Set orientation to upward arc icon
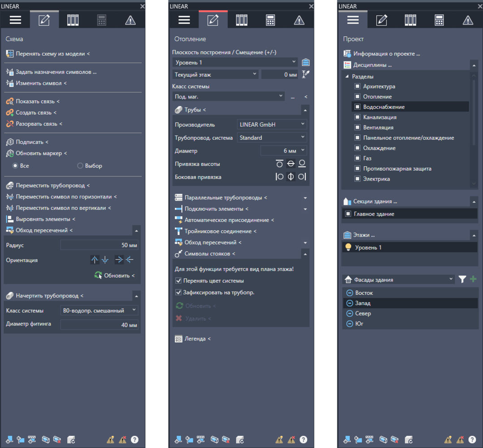483x448 pixels. [95, 260]
